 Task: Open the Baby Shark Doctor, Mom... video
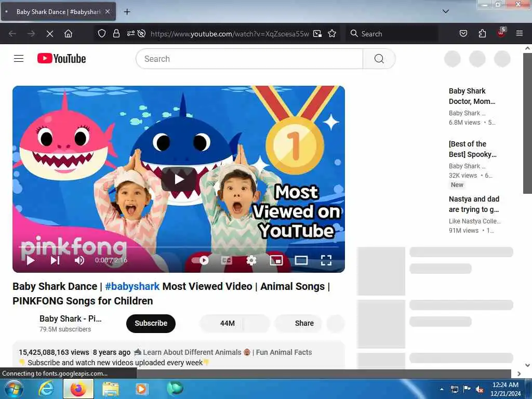[x=472, y=96]
